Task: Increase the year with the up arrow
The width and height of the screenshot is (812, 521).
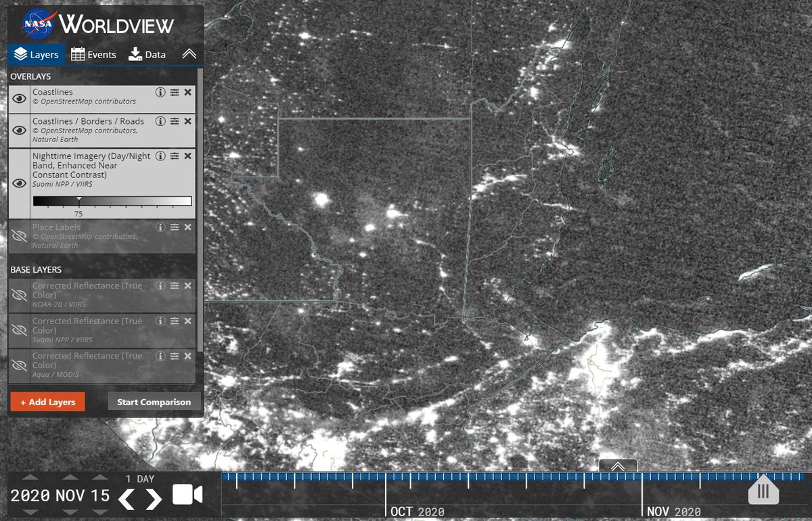Action: pyautogui.click(x=30, y=478)
